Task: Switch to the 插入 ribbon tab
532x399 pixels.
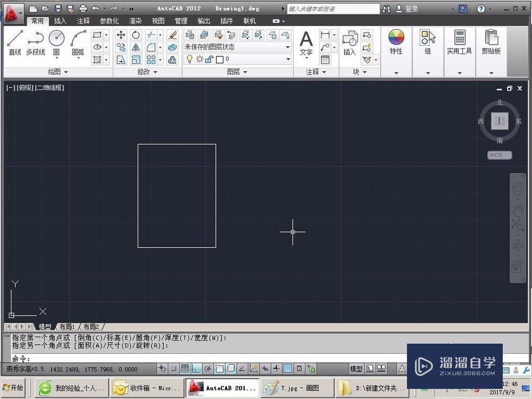Action: pyautogui.click(x=61, y=21)
